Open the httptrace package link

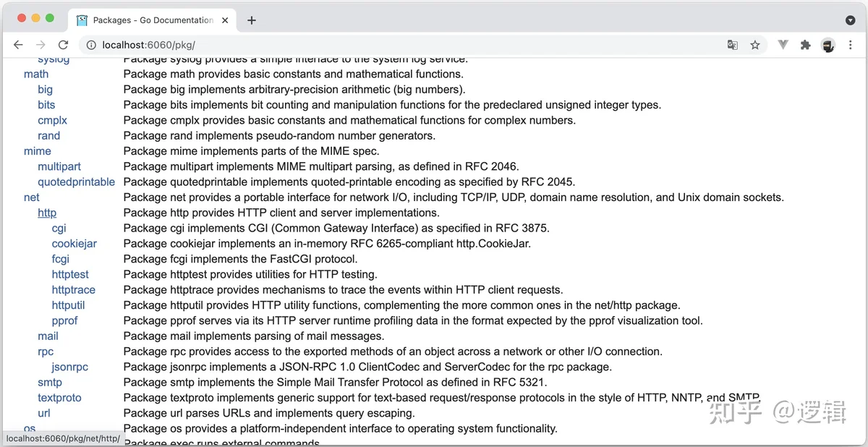tap(74, 289)
